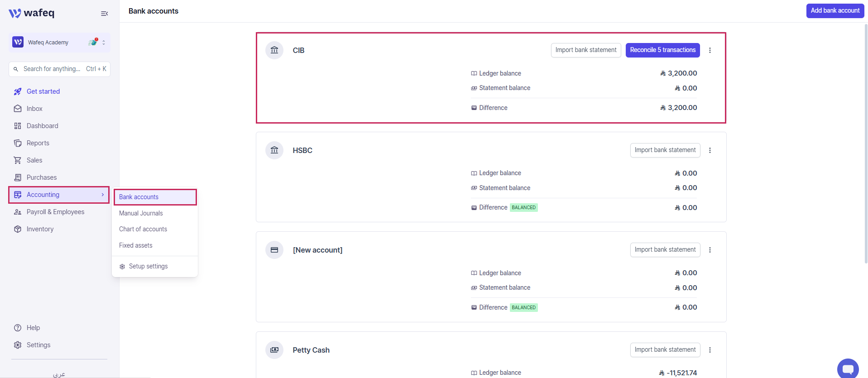Open the HSBC account more options menu
The image size is (868, 378).
[710, 150]
